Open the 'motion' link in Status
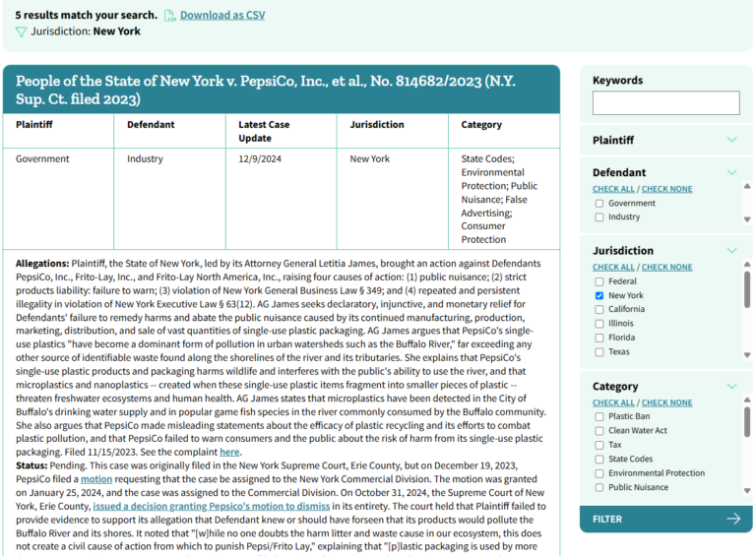This screenshot has width=756, height=556. pyautogui.click(x=96, y=479)
